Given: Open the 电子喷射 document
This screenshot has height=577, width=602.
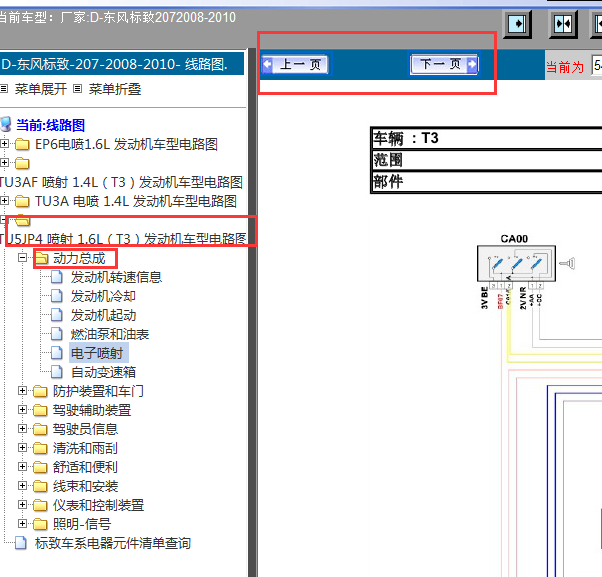Looking at the screenshot, I should click(x=97, y=353).
